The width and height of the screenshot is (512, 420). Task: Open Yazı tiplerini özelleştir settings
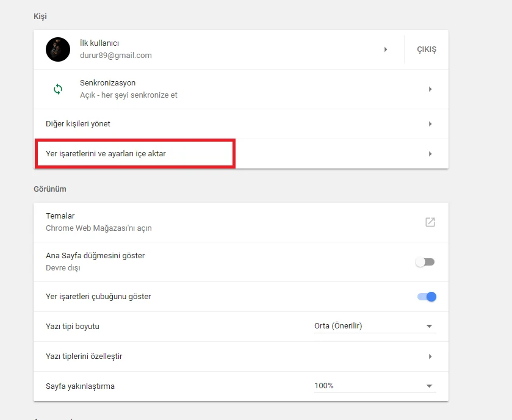point(84,357)
